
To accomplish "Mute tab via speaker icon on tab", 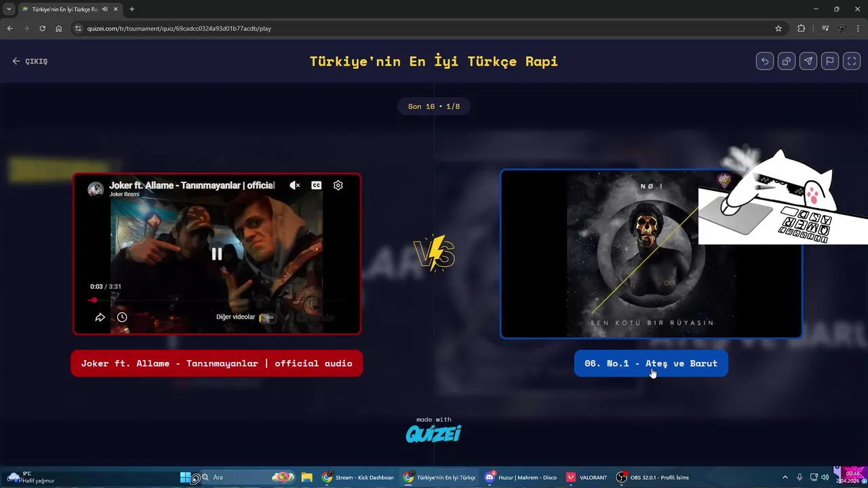I will pos(104,9).
